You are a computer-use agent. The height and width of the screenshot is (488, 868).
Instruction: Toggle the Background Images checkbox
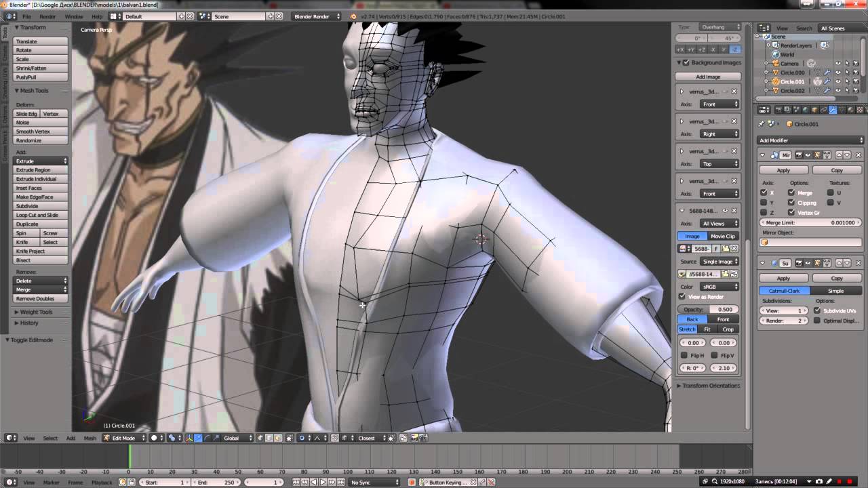click(x=686, y=62)
